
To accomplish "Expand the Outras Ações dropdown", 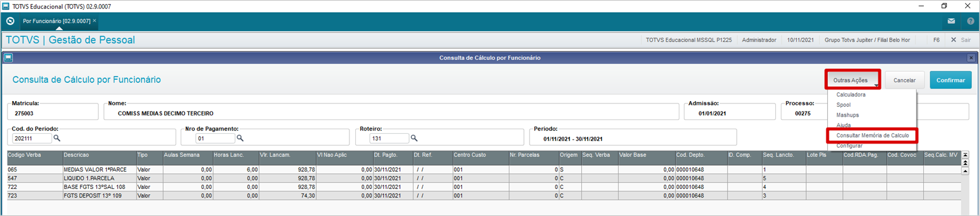I will pos(853,80).
